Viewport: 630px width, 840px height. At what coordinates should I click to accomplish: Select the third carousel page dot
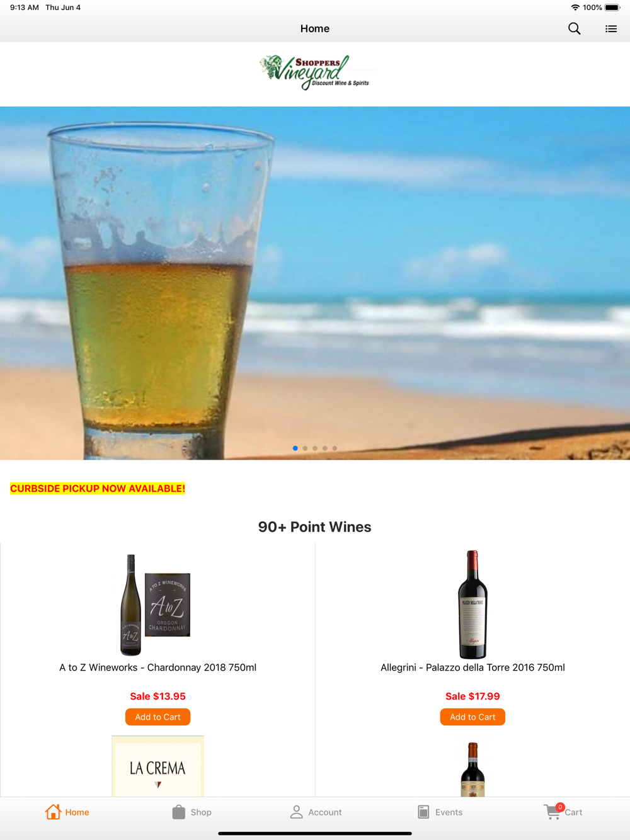pos(315,448)
